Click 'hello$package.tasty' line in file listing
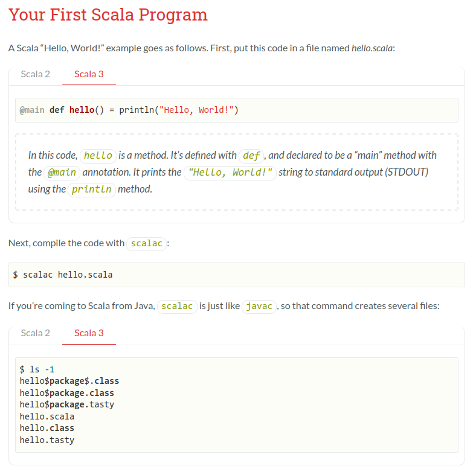 click(67, 404)
